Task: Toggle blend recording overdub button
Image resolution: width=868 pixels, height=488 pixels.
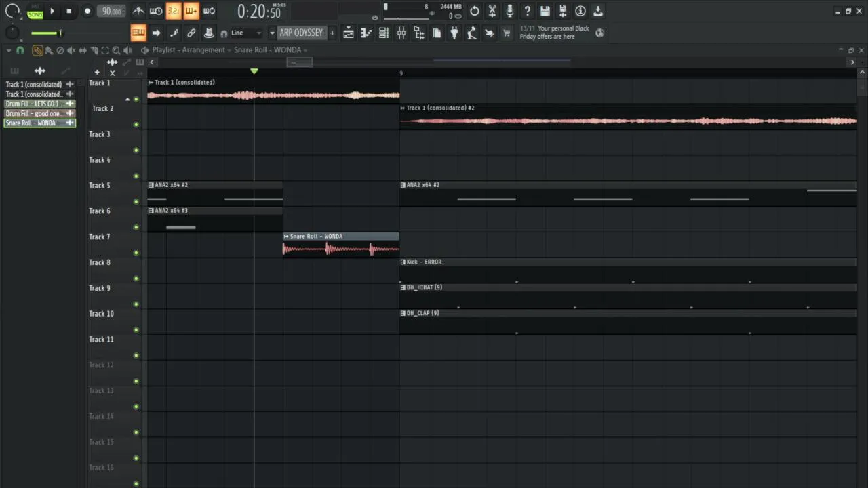Action: tap(191, 11)
